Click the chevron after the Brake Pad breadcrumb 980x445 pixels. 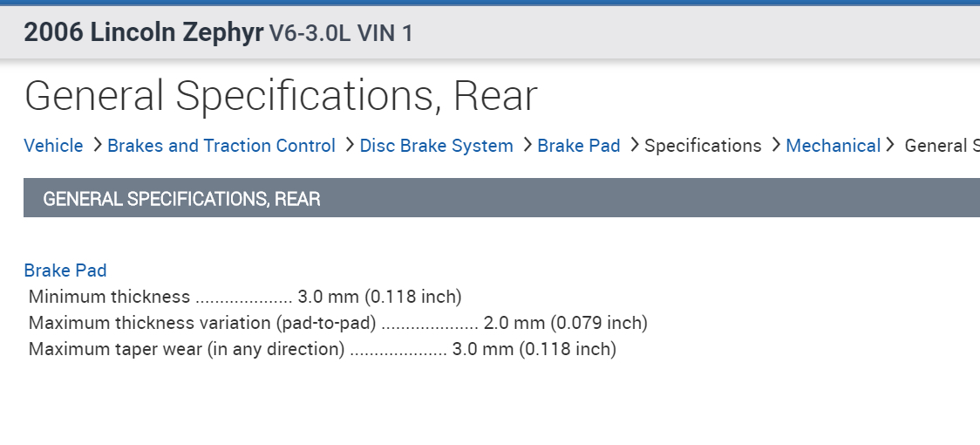pyautogui.click(x=634, y=145)
